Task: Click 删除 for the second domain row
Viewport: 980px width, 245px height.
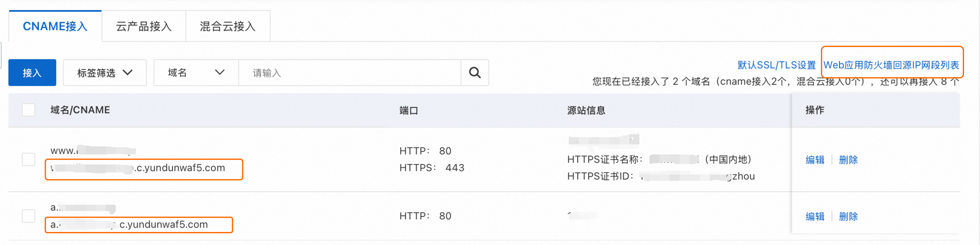Action: 848,216
